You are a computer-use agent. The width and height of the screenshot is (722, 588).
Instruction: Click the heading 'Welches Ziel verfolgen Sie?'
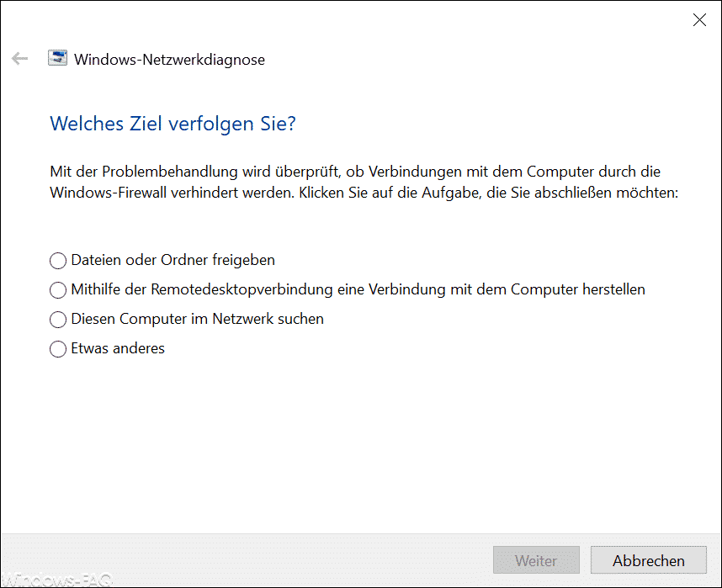pos(173,124)
